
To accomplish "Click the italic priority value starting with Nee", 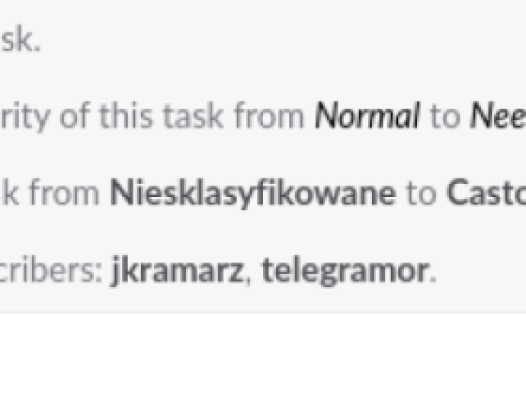I will (x=498, y=116).
